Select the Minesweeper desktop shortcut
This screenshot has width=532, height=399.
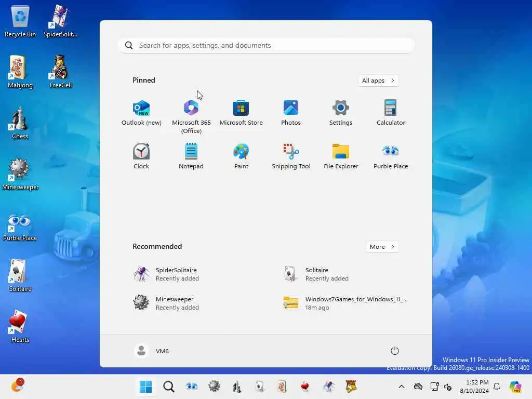pyautogui.click(x=20, y=174)
